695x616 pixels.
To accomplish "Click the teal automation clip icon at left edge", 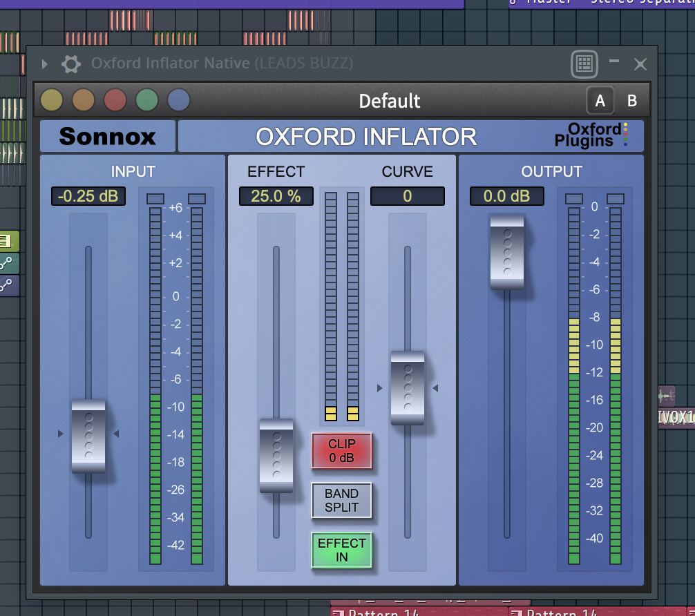I will pos(9,263).
